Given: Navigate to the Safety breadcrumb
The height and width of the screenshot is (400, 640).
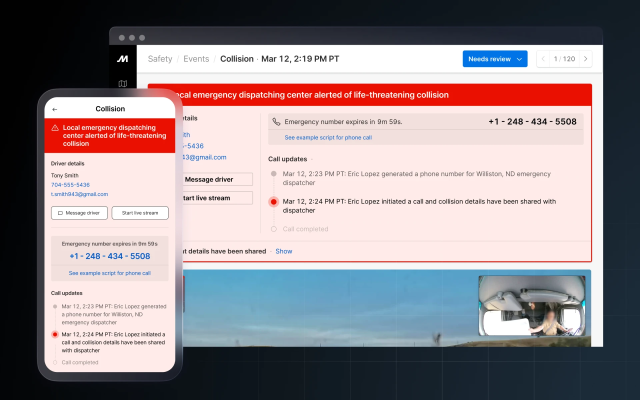Looking at the screenshot, I should coord(160,59).
